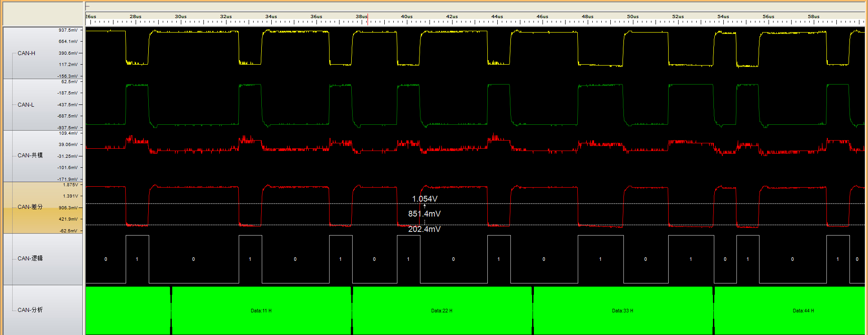Click the 40us mark on the time ruler
Image resolution: width=868 pixels, height=335 pixels.
407,17
